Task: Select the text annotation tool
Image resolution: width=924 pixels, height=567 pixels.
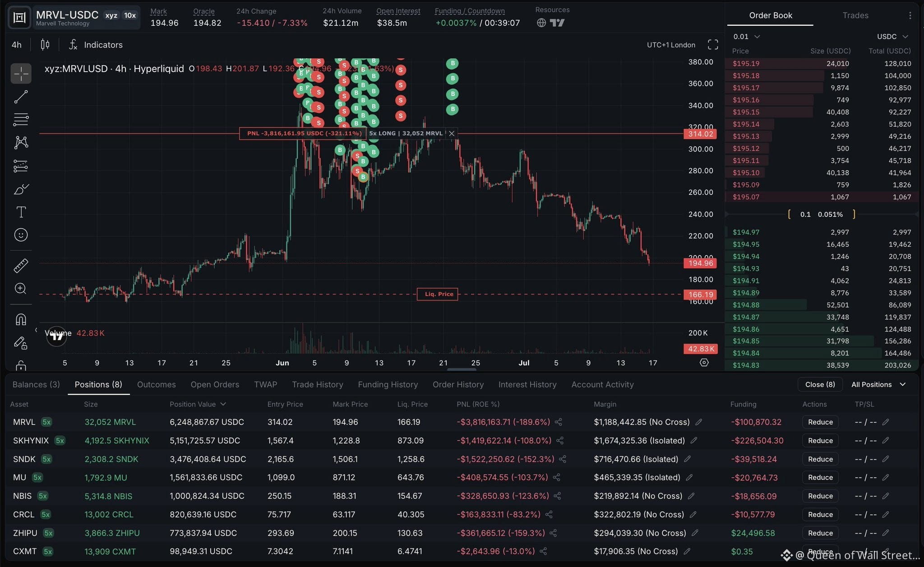Action: click(x=21, y=212)
